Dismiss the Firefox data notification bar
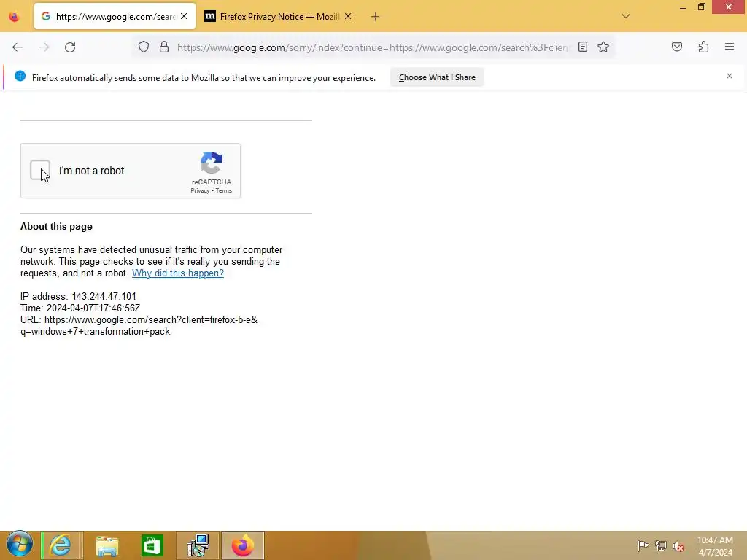 point(729,76)
